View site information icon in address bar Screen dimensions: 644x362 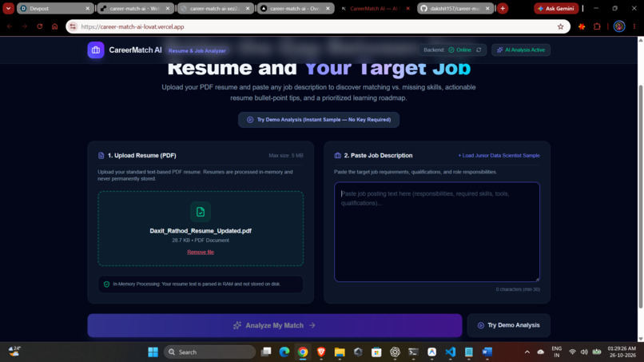point(73,26)
